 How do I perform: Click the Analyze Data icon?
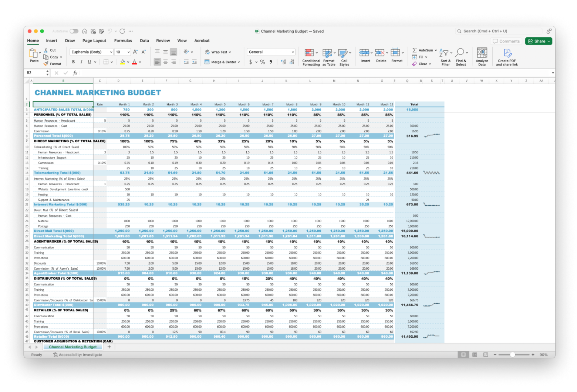(482, 53)
